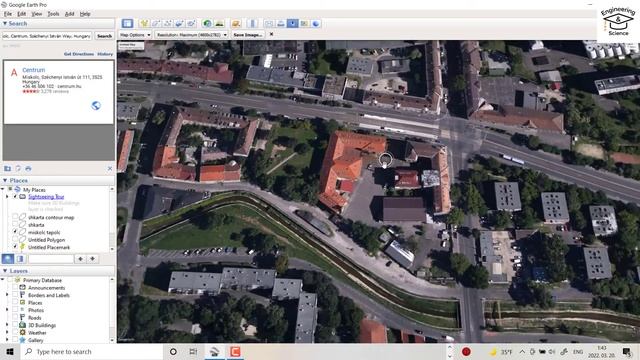Toggle the Places panel split view button
The height and width of the screenshot is (360, 640).
tap(20, 259)
